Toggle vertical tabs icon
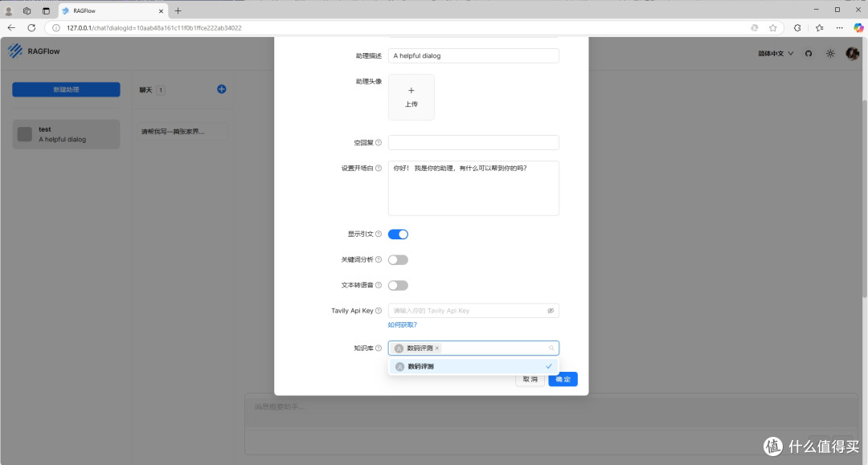This screenshot has height=465, width=868. pyautogui.click(x=46, y=10)
